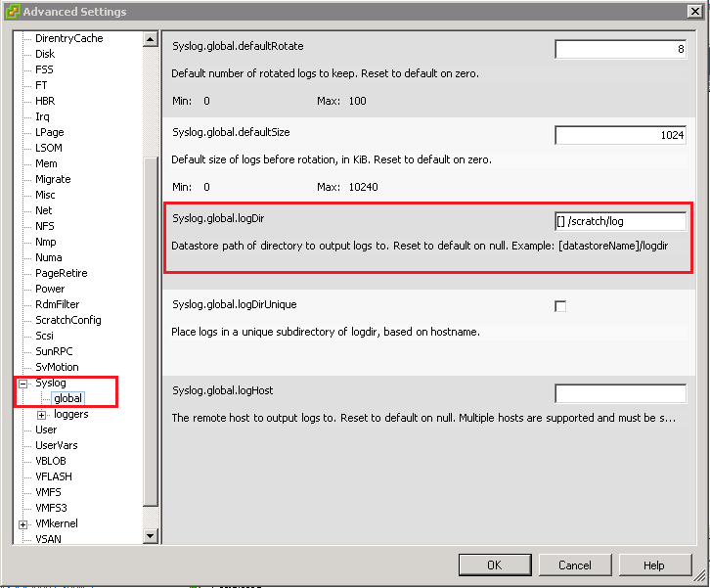This screenshot has width=710, height=588.
Task: Select the SunRPC tree item
Action: click(54, 351)
